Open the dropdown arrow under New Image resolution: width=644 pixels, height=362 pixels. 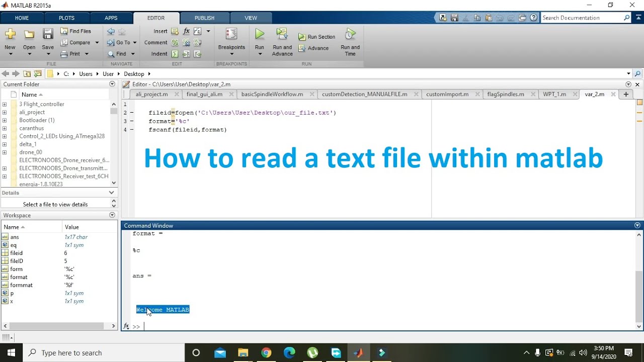10,54
